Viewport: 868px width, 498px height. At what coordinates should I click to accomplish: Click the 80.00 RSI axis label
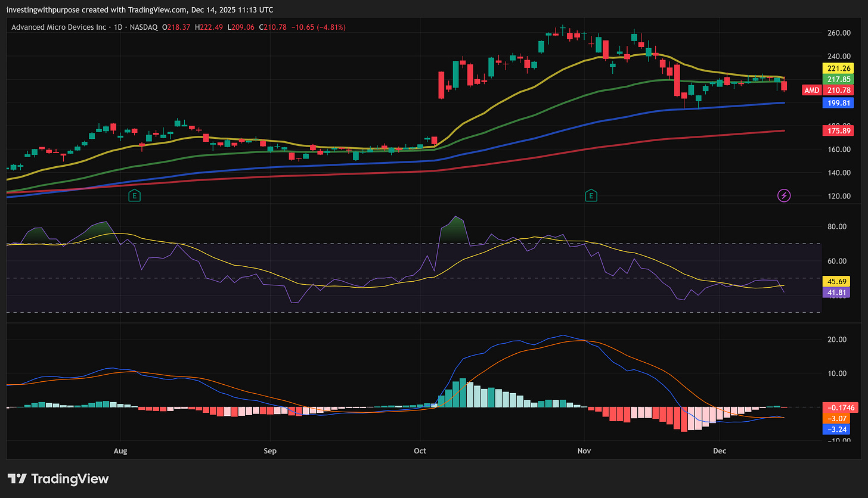click(x=838, y=226)
